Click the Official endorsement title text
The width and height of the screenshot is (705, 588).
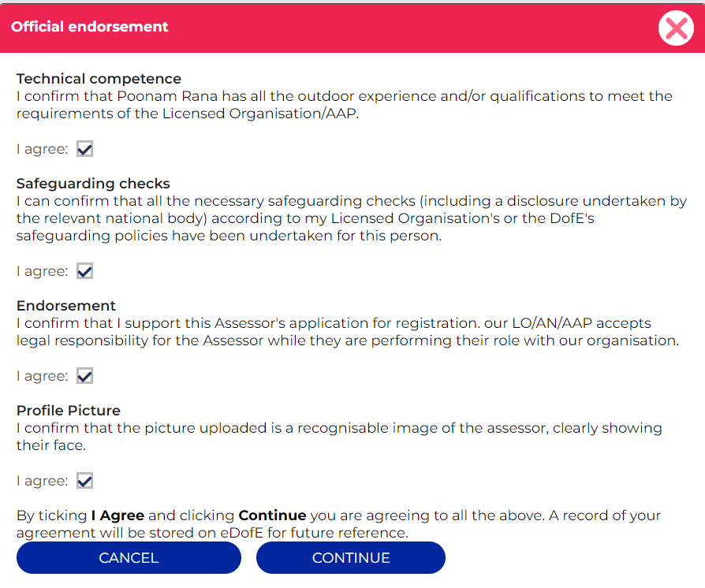click(x=89, y=27)
